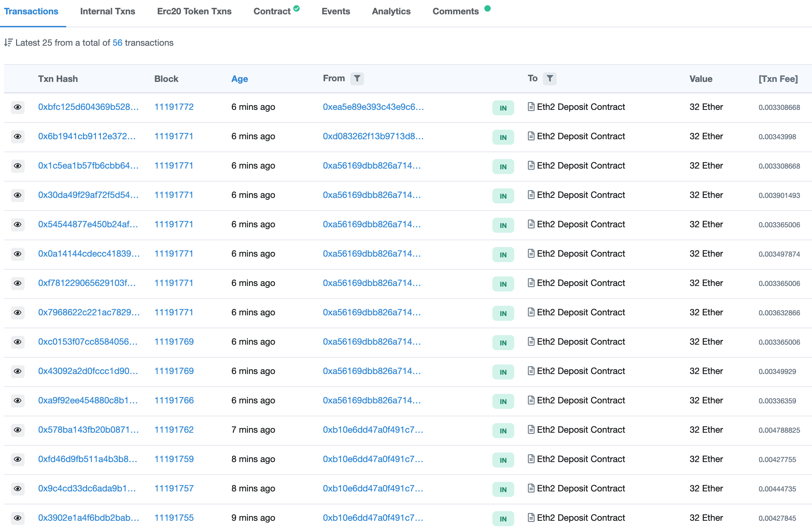This screenshot has width=812, height=531.
Task: Preview transaction 0xbfc125d604369b528 with eye icon
Action: 17,107
